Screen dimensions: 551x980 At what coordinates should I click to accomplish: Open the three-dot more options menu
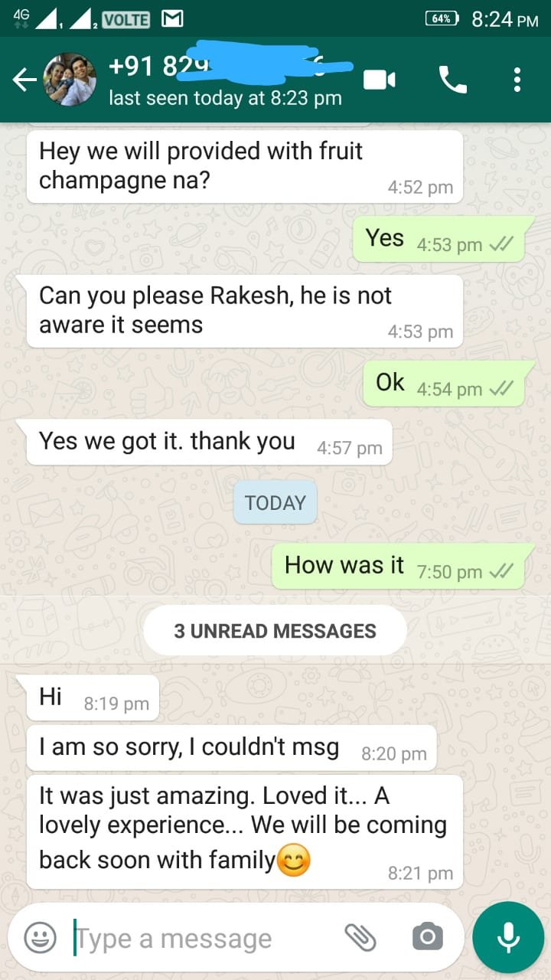pyautogui.click(x=517, y=80)
